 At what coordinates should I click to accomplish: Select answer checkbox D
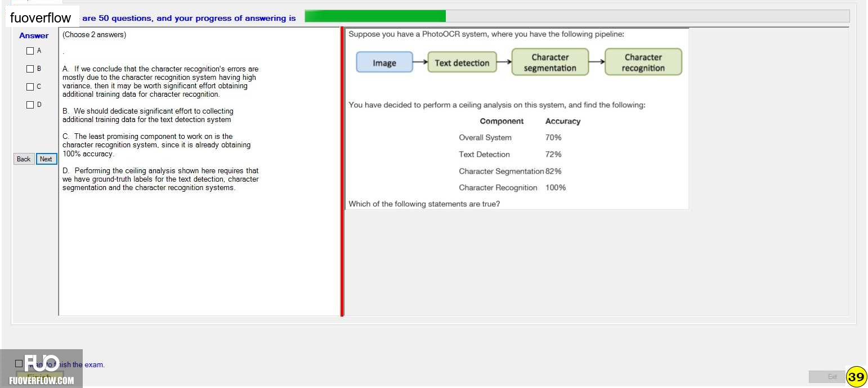pyautogui.click(x=30, y=105)
